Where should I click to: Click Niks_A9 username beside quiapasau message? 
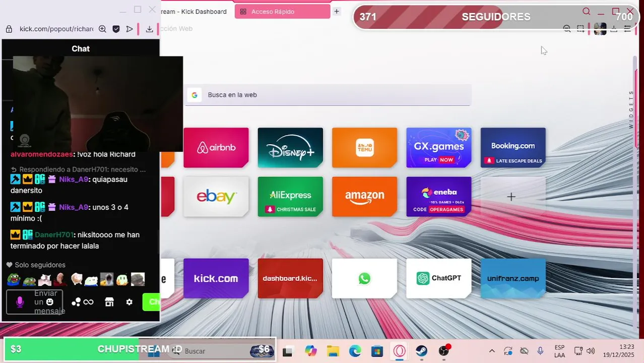74,179
